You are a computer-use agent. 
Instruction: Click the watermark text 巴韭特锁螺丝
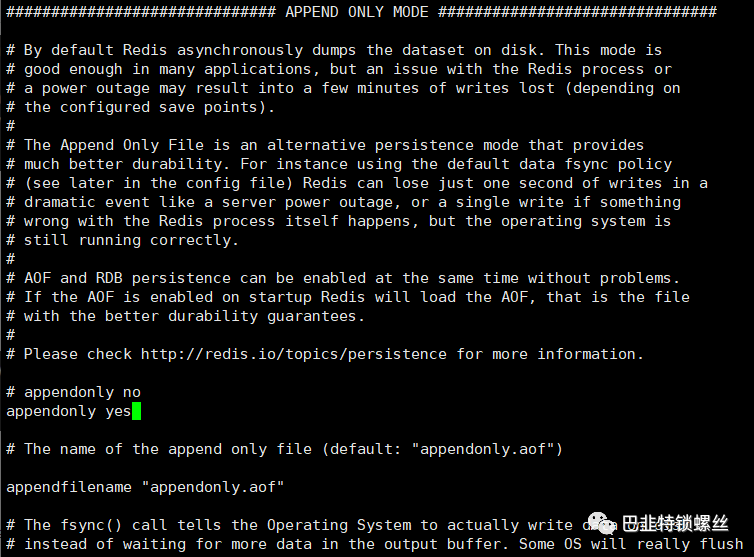[674, 525]
